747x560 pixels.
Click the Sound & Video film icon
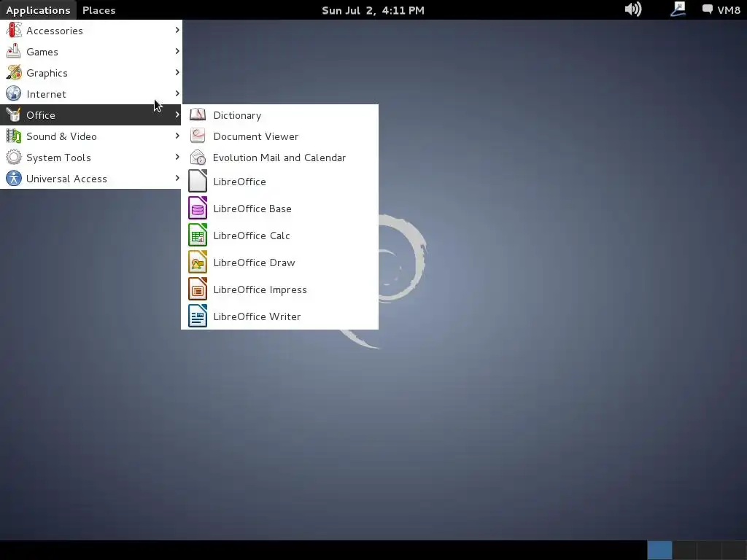[x=14, y=136]
